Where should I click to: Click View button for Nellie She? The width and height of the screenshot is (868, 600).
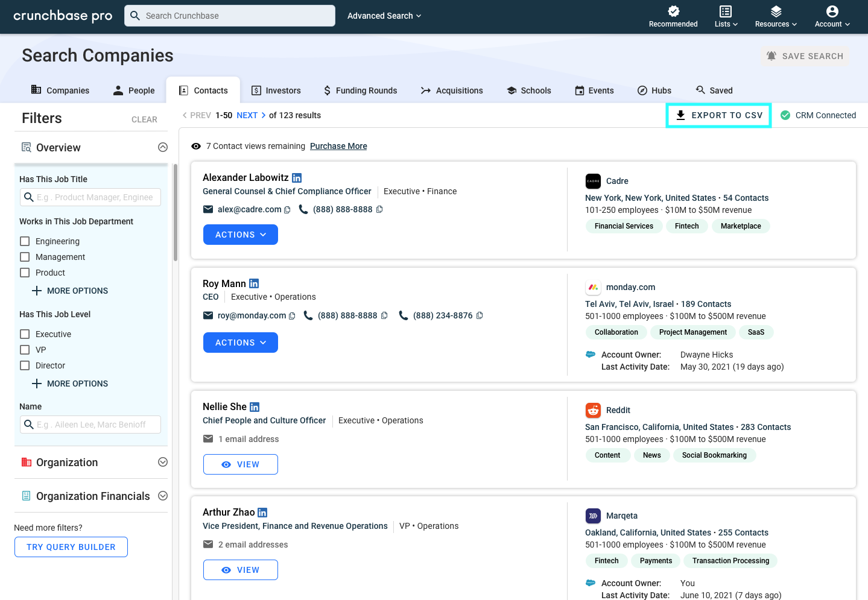point(241,464)
